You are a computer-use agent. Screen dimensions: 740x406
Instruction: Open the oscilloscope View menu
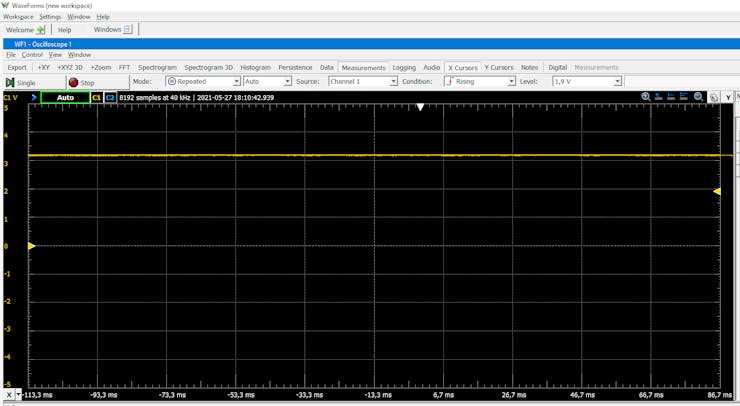pos(55,55)
